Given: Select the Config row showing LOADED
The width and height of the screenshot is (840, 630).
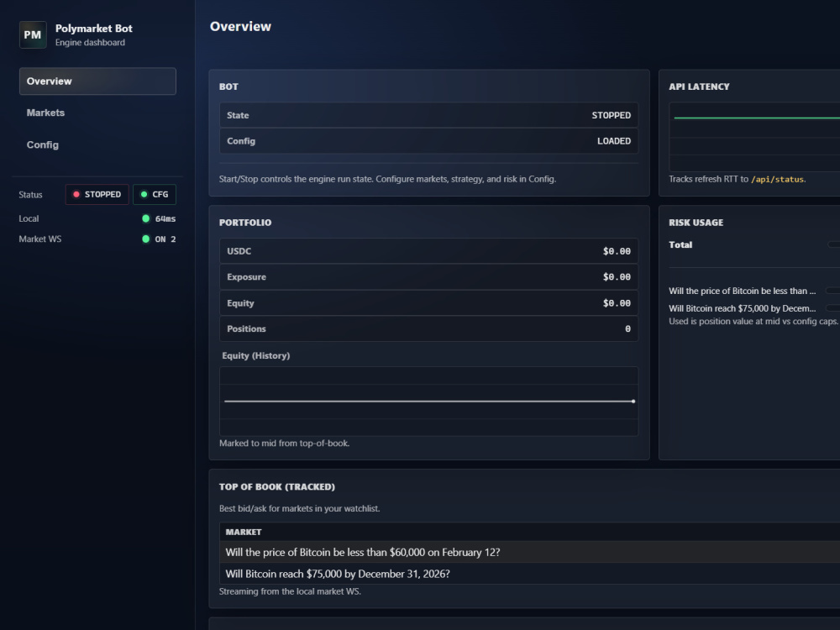Looking at the screenshot, I should [428, 141].
